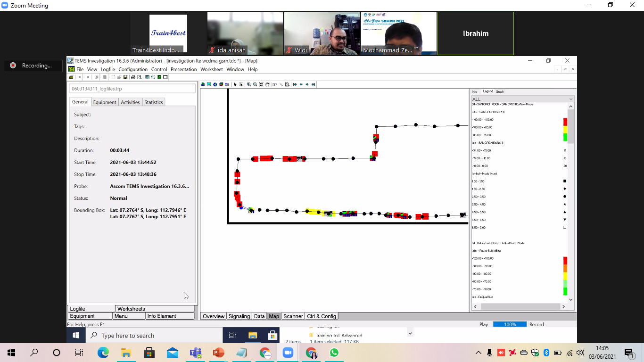Click the red RSCP legend color swatch
Screen dimensions: 644x362
[565, 122]
